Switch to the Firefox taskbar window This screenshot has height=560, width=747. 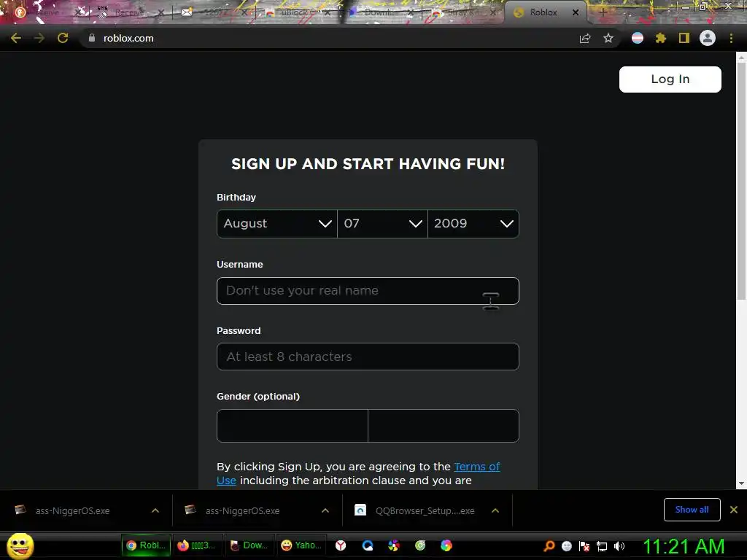pos(196,545)
